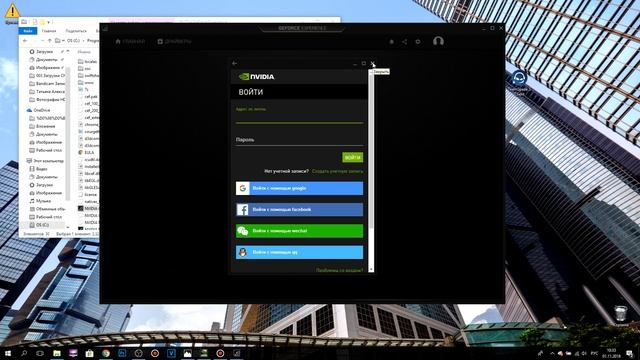The image size is (640, 360).
Task: Click the Google logo on sign-in button
Action: click(242, 188)
